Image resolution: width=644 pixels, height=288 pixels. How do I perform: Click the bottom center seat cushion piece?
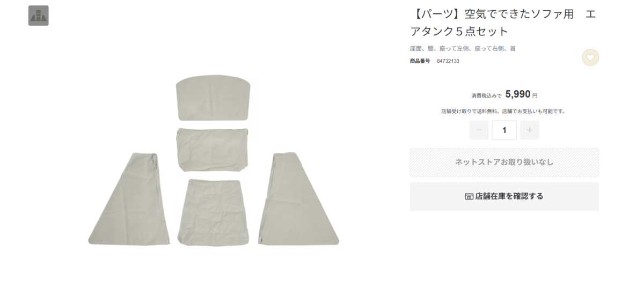point(214,212)
